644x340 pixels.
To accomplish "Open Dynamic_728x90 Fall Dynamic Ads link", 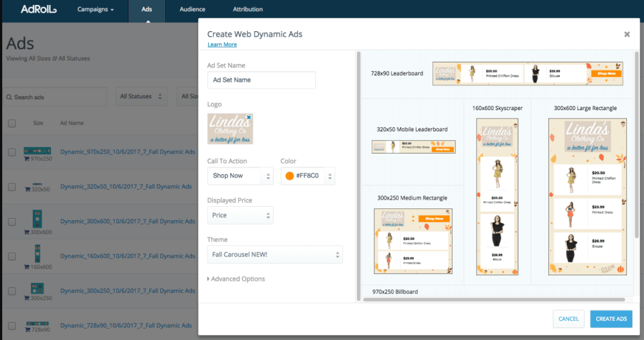I will pyautogui.click(x=126, y=325).
